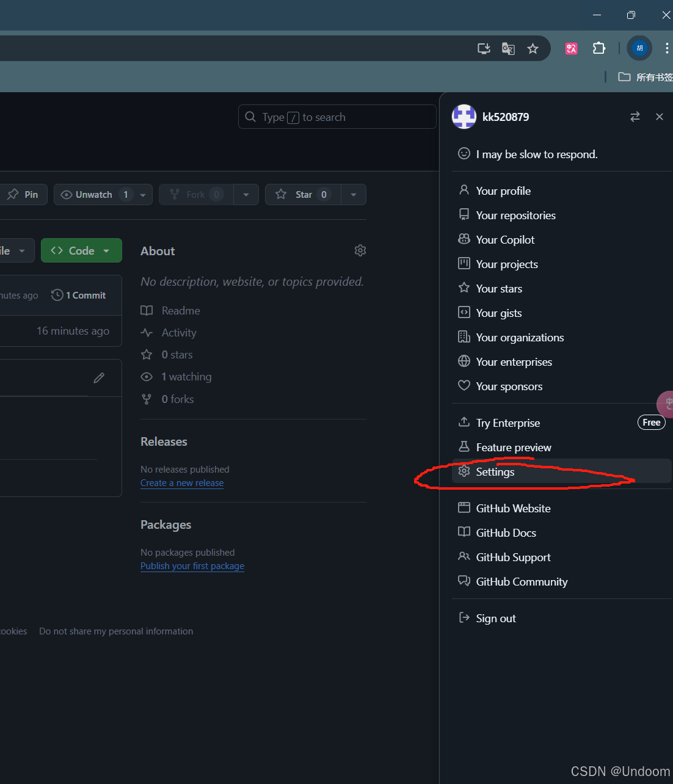Open GitHub Support
Image resolution: width=673 pixels, height=784 pixels.
click(x=561, y=557)
